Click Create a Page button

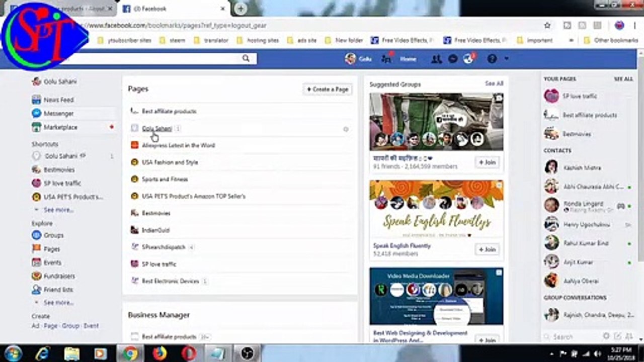(x=328, y=89)
